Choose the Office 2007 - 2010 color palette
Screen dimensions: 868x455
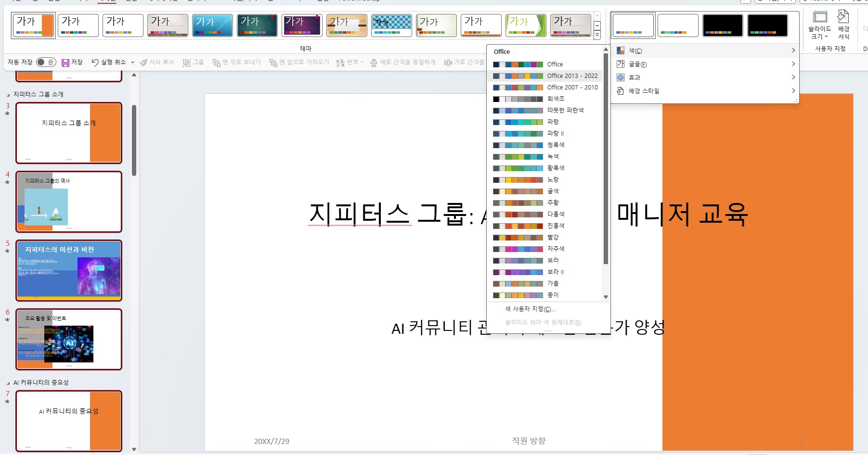[572, 87]
